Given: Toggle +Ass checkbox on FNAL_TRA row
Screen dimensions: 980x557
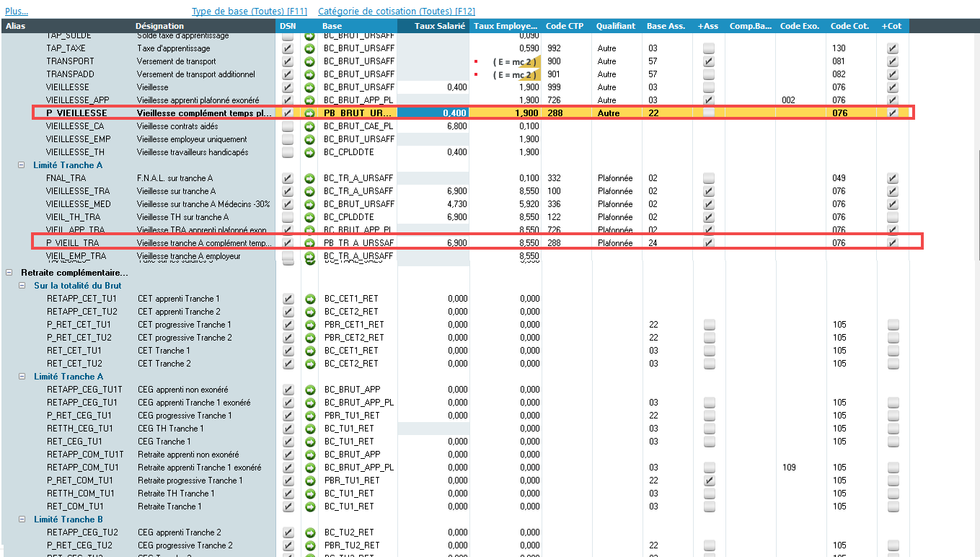Looking at the screenshot, I should point(709,178).
